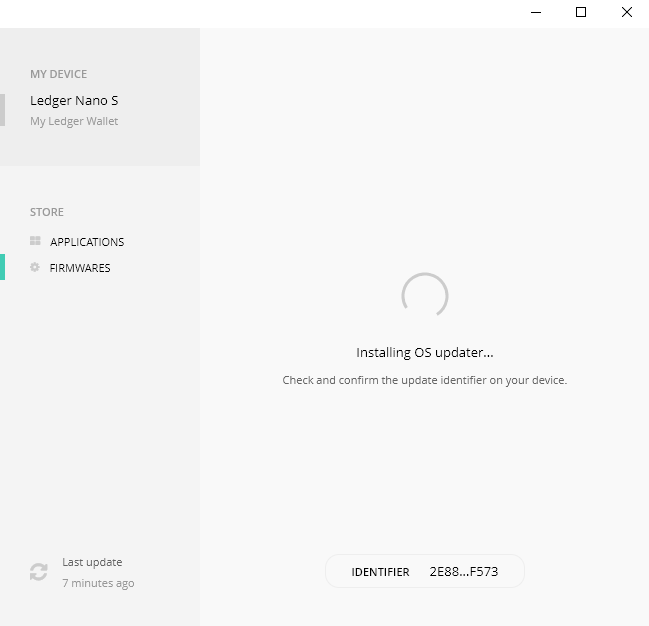Viewport: 649px width, 626px height.
Task: Click the MY DEVICE header
Action: click(58, 74)
